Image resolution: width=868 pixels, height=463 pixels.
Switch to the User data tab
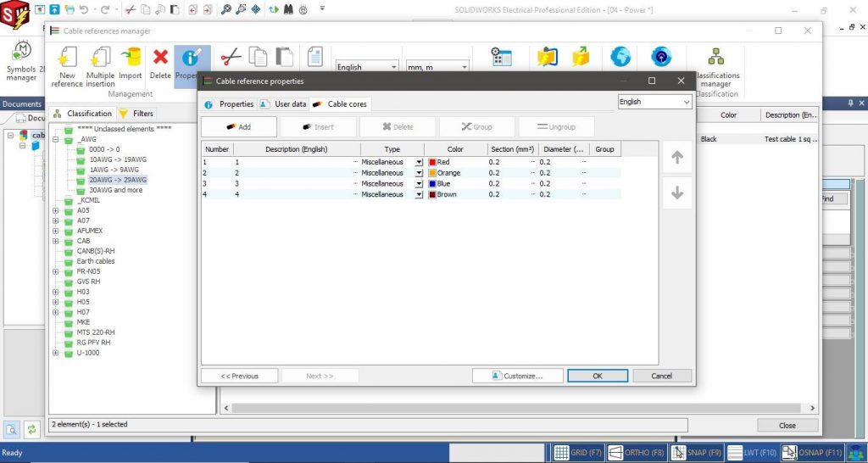(283, 104)
